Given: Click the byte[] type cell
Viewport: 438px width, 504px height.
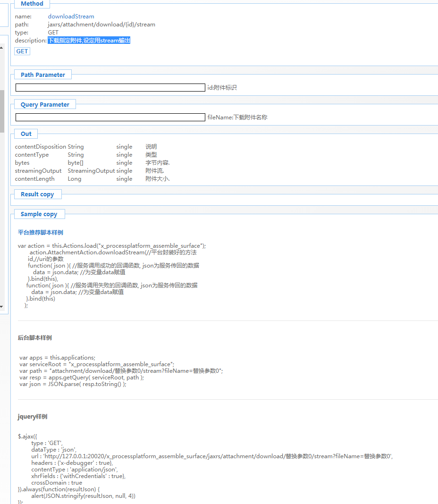Looking at the screenshot, I should point(75,163).
